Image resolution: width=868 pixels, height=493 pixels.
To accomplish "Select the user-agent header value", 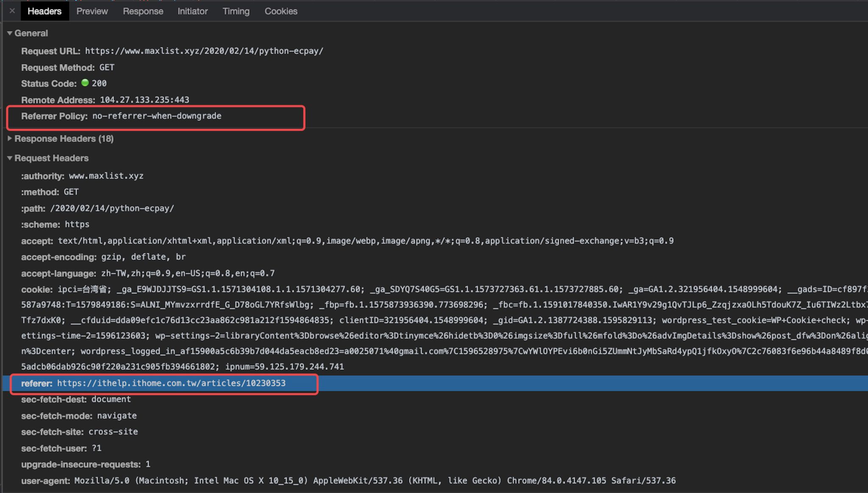I will (x=375, y=481).
